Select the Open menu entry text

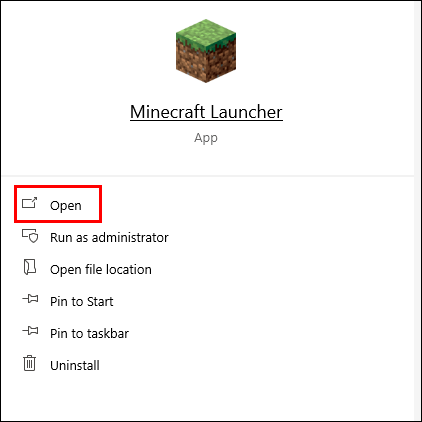[x=66, y=206]
